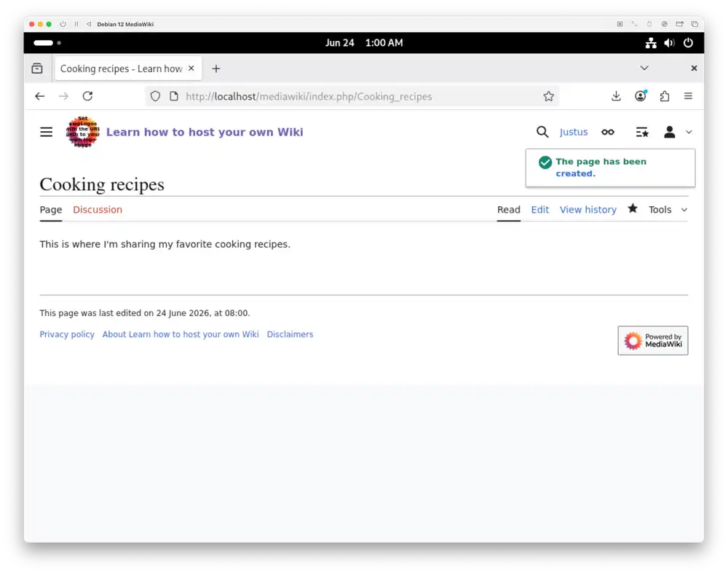Close the browser window

tap(694, 68)
